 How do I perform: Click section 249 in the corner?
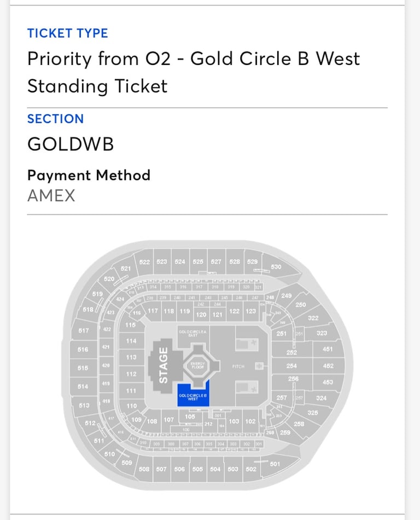[x=287, y=295]
